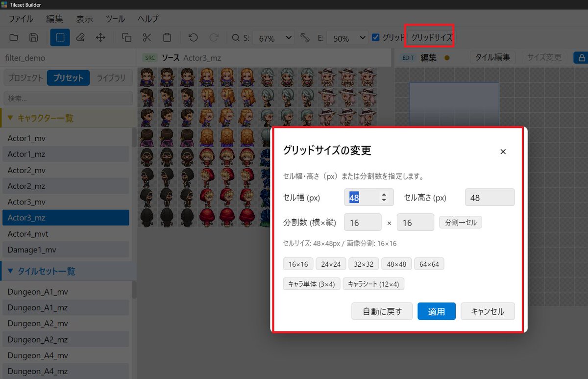Select the eraser tool

[x=80, y=38]
